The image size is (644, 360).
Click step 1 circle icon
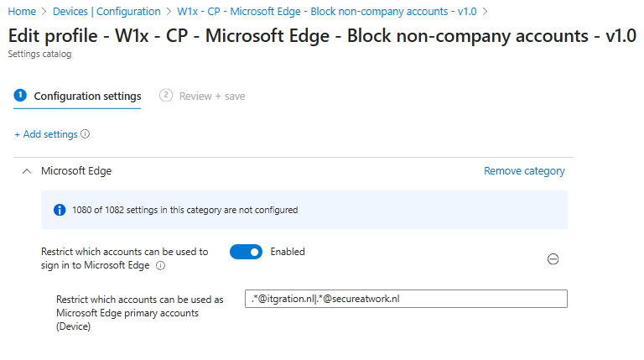(x=20, y=96)
